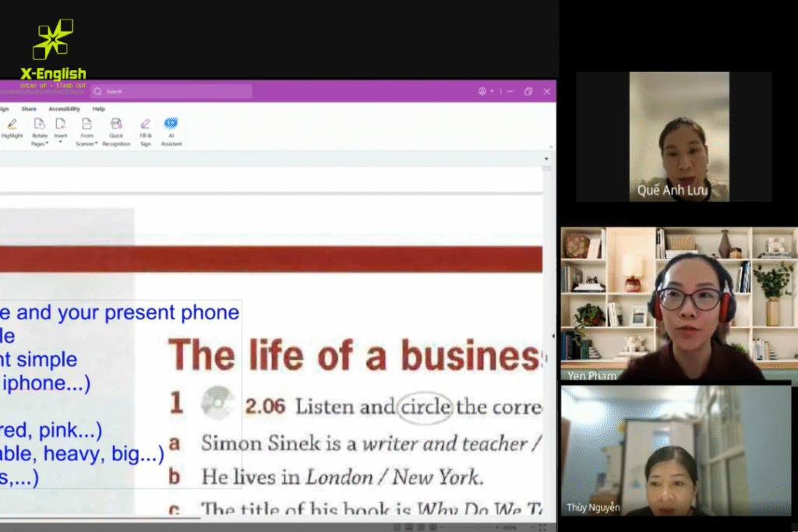Launch the AI Assistant

(x=171, y=124)
